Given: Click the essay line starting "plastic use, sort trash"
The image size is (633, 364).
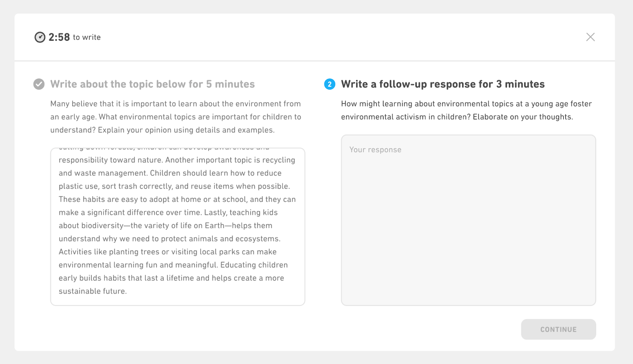Looking at the screenshot, I should click(174, 186).
